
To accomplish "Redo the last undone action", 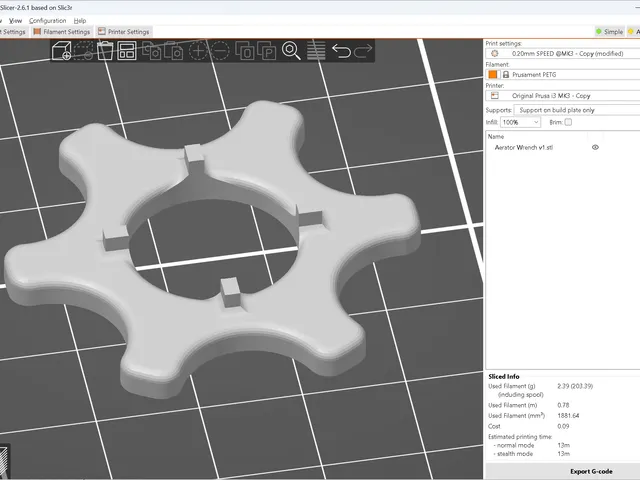I will point(363,51).
